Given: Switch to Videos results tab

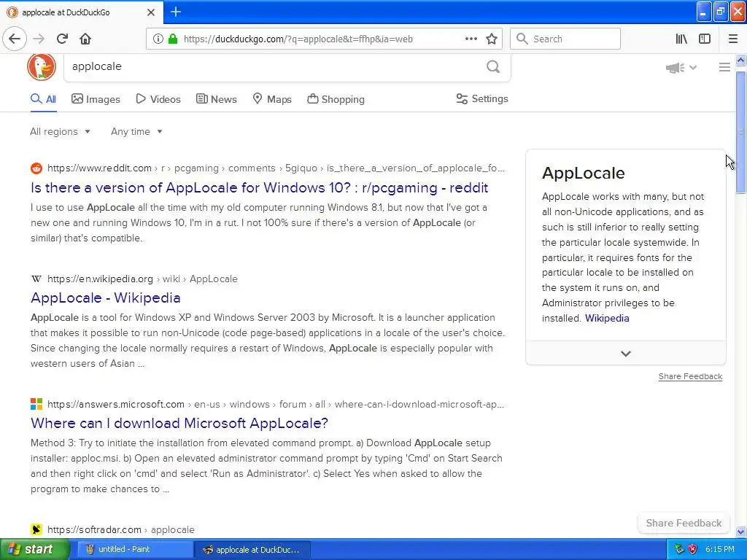Looking at the screenshot, I should point(158,99).
